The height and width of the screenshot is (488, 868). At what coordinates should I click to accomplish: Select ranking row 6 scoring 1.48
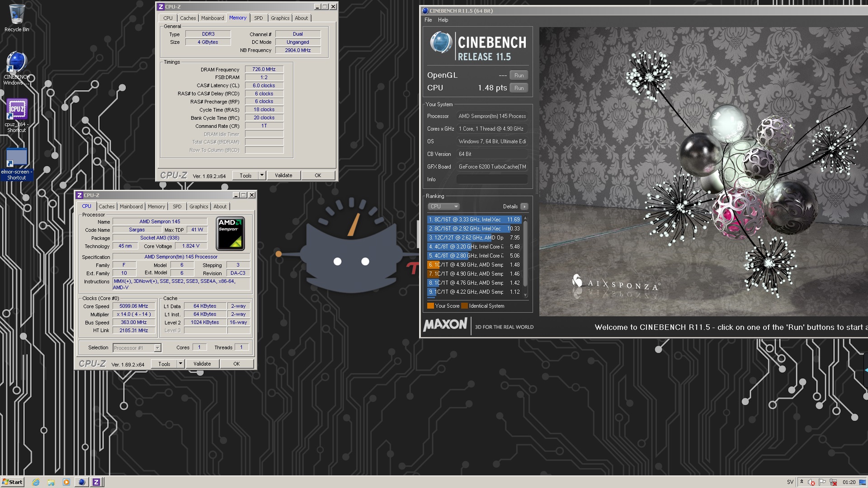point(474,265)
